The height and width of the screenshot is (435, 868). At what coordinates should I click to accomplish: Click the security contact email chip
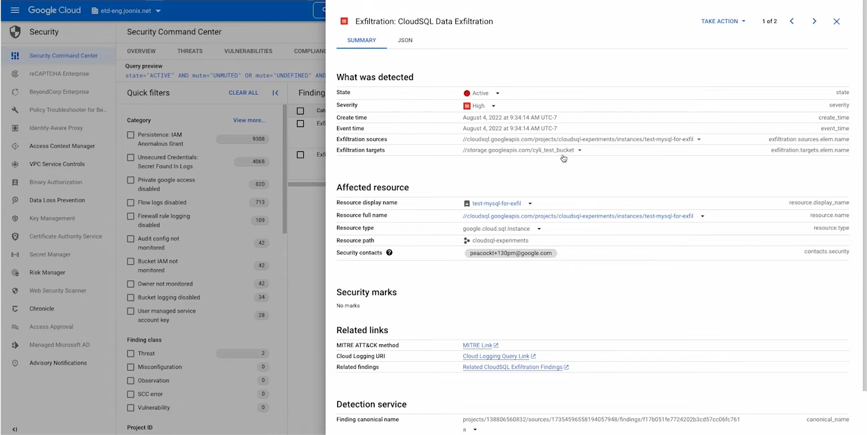511,253
